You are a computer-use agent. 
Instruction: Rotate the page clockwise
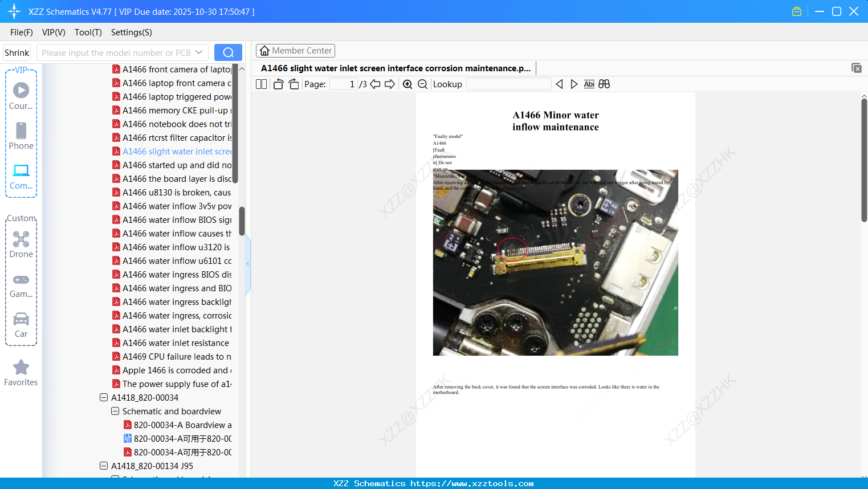click(x=294, y=84)
